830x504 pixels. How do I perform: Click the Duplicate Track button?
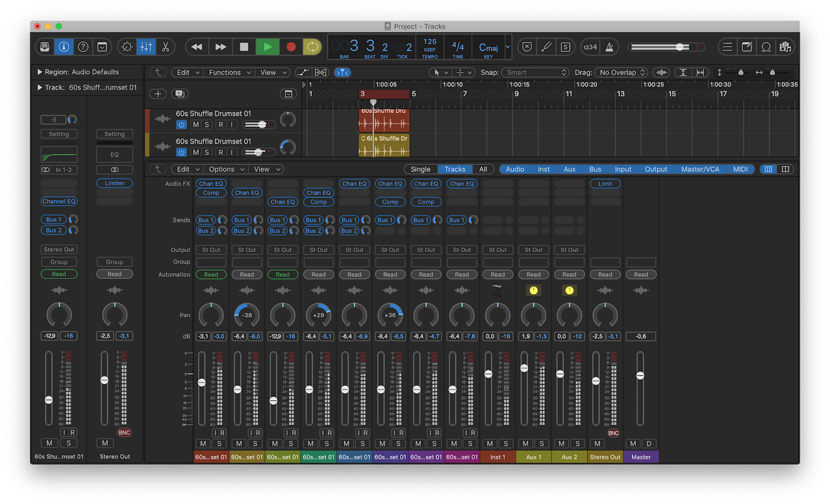click(x=179, y=94)
